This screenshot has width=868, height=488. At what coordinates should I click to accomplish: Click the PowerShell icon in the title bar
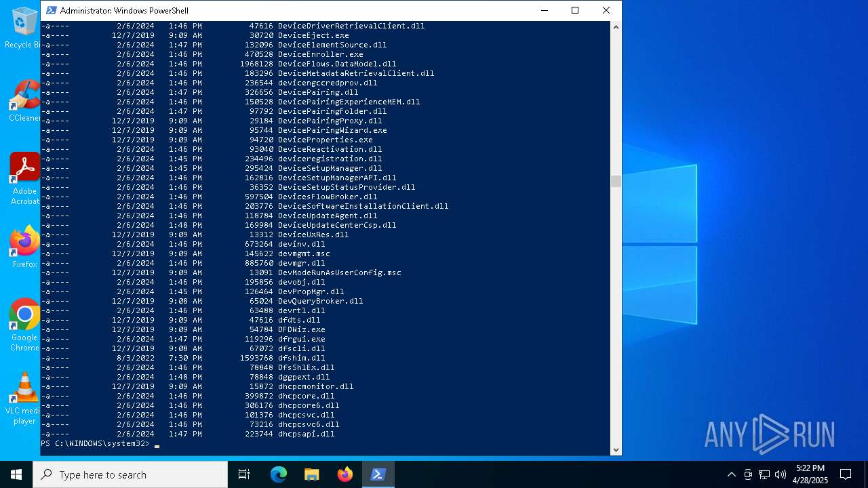(50, 10)
